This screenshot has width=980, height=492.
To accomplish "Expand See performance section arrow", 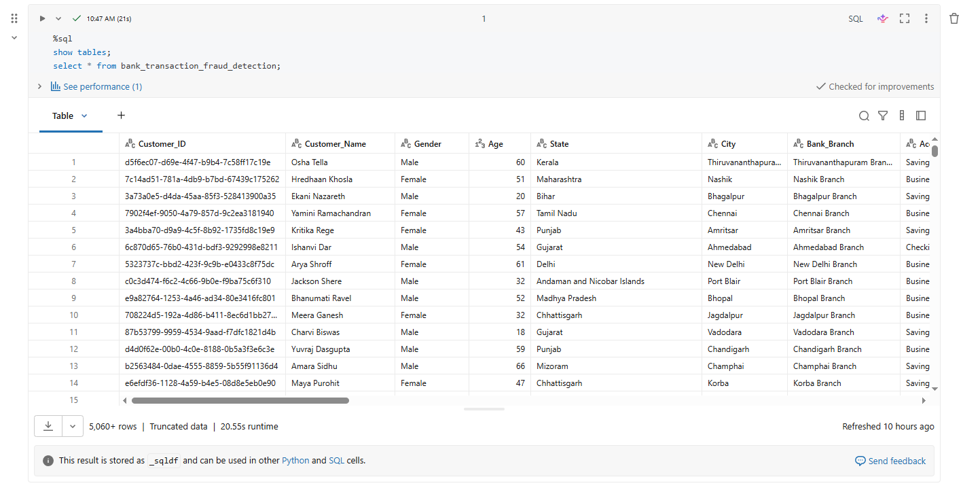I will point(39,86).
